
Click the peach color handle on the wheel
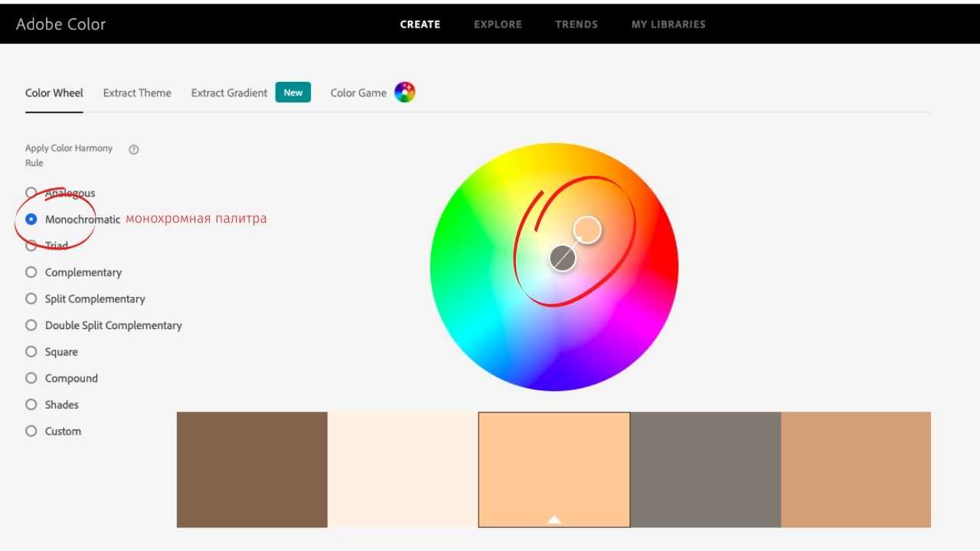(x=587, y=230)
